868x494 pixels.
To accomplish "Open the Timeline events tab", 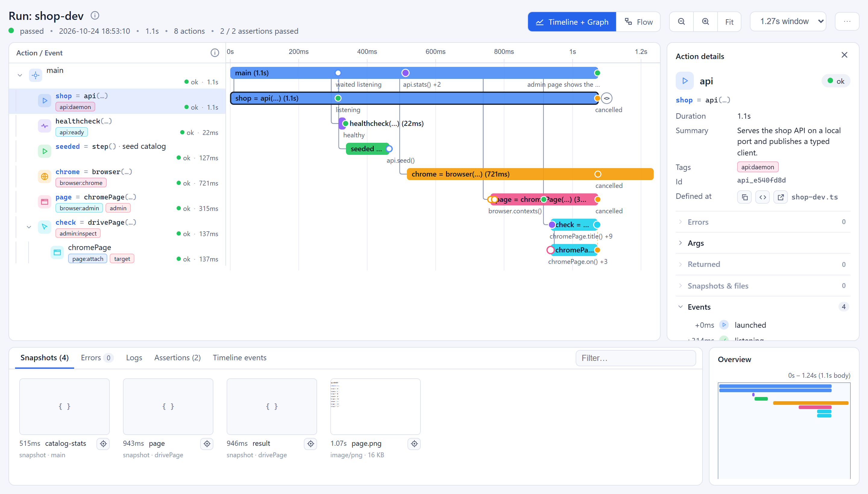I will click(x=239, y=358).
